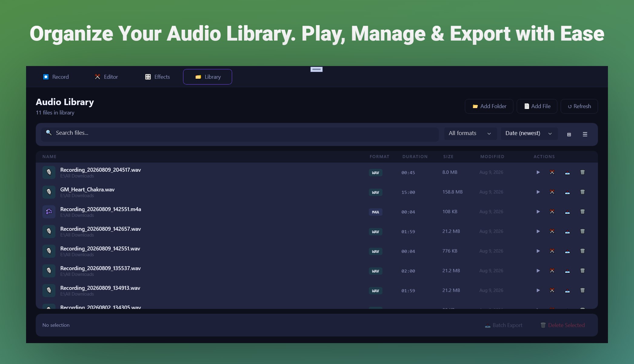Viewport: 634px width, 364px height.
Task: Switch to grid view
Action: [569, 134]
